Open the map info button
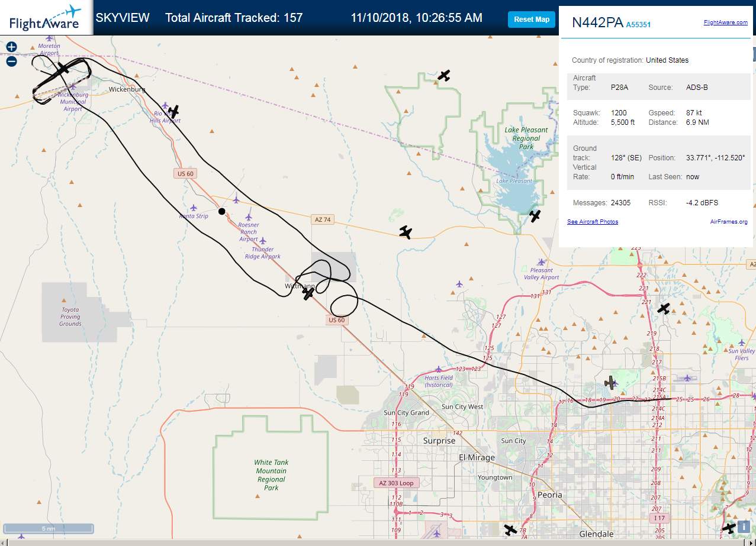Image resolution: width=756 pixels, height=546 pixels. click(744, 526)
